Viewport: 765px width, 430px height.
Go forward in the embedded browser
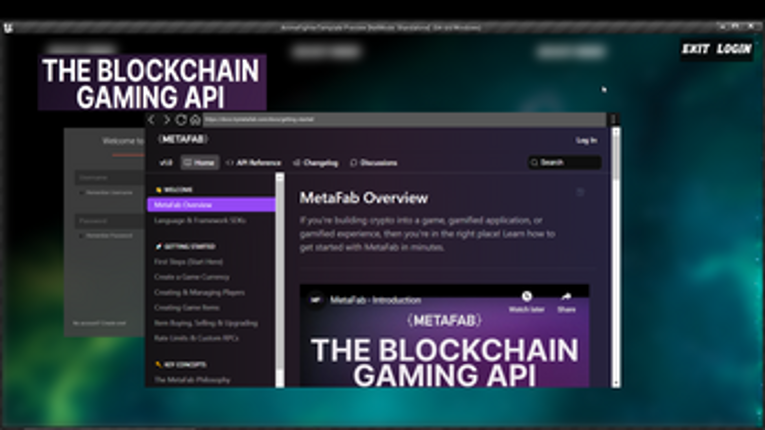tap(166, 120)
